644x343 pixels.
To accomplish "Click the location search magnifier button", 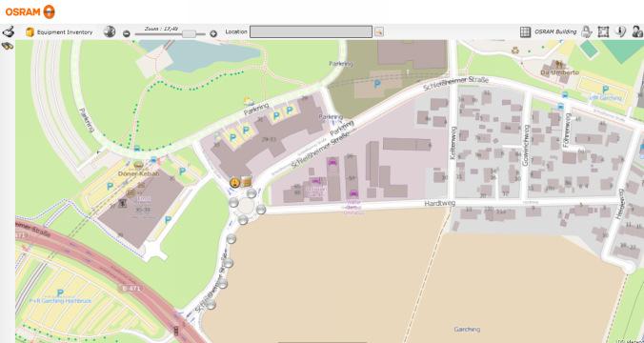I will tap(378, 31).
